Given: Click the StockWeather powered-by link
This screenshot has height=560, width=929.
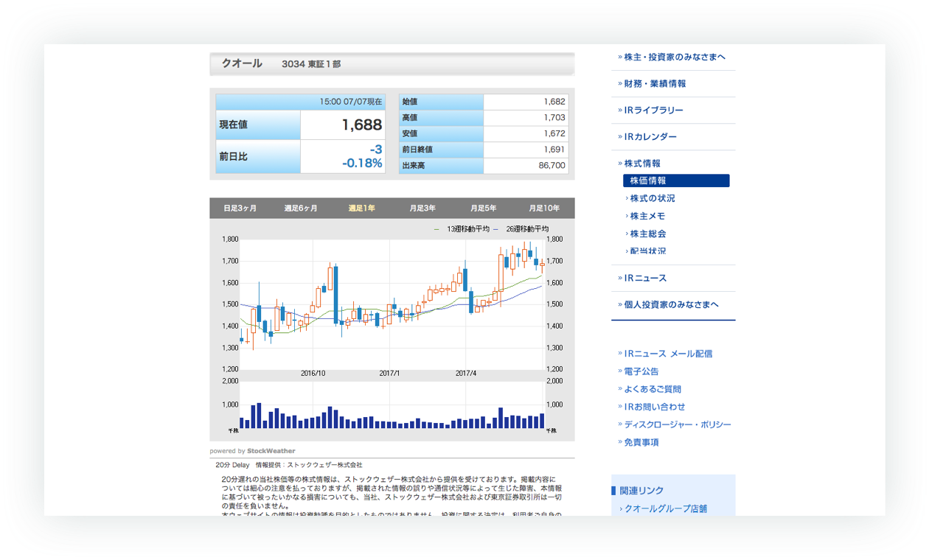Looking at the screenshot, I should tap(271, 451).
